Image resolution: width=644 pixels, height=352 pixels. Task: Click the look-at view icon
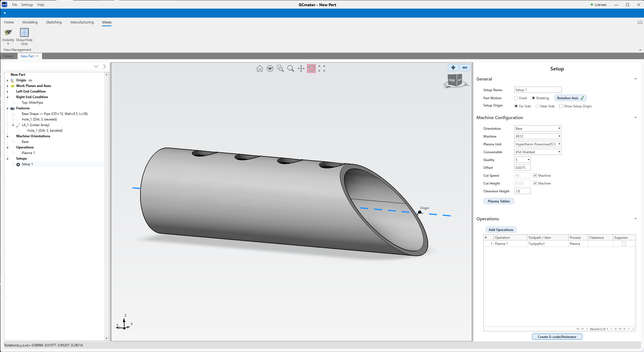(x=270, y=68)
